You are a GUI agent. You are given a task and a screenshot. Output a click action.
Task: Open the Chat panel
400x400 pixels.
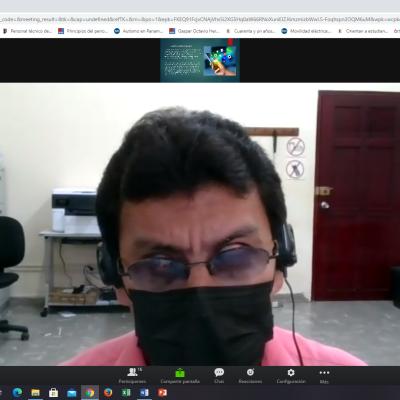(x=219, y=375)
